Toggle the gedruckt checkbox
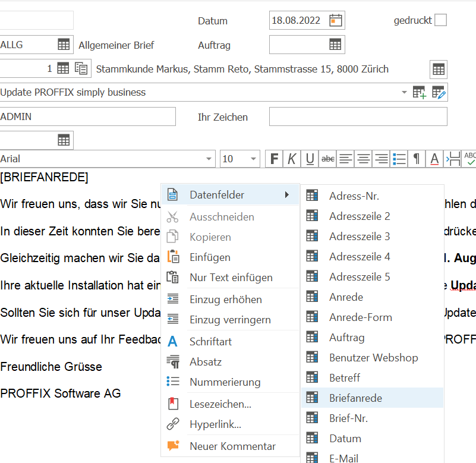The image size is (476, 463). [440, 20]
